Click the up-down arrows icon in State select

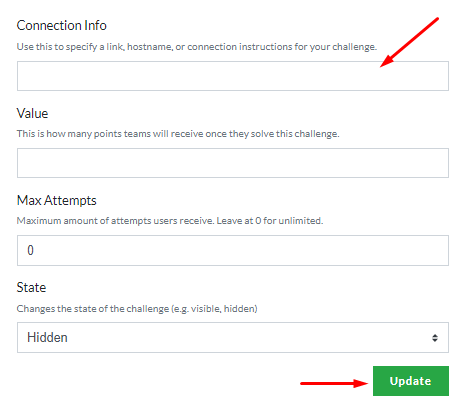[435, 338]
